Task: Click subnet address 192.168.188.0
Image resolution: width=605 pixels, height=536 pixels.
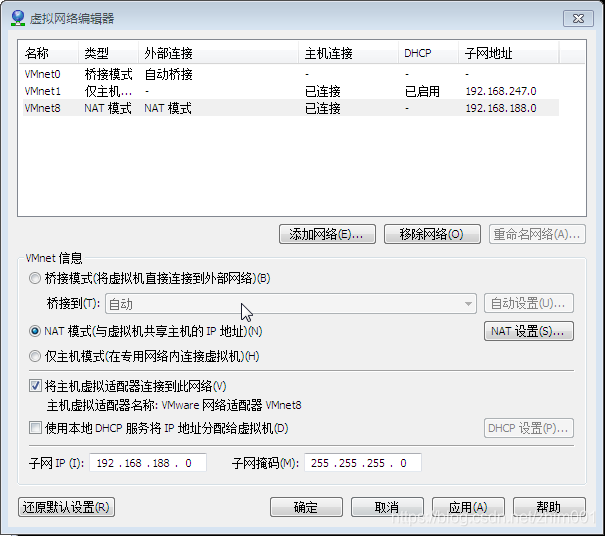Action: coord(501,108)
